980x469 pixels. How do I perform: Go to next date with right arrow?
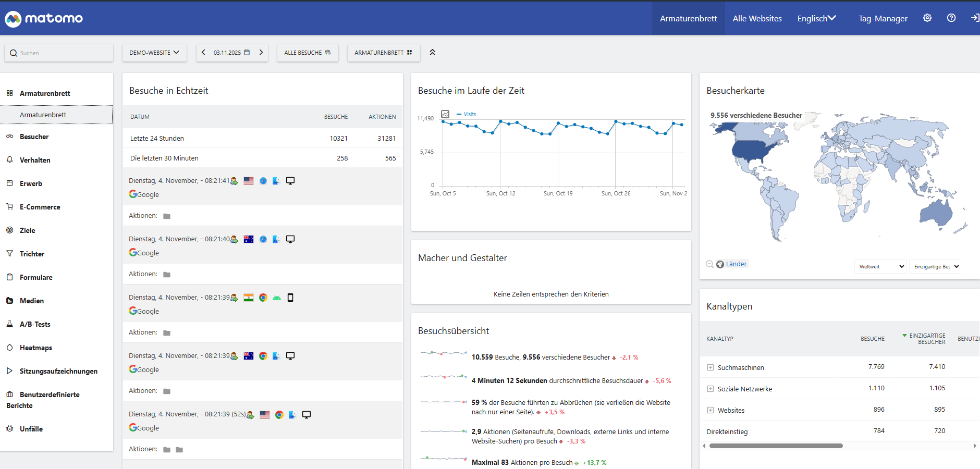pyautogui.click(x=261, y=53)
